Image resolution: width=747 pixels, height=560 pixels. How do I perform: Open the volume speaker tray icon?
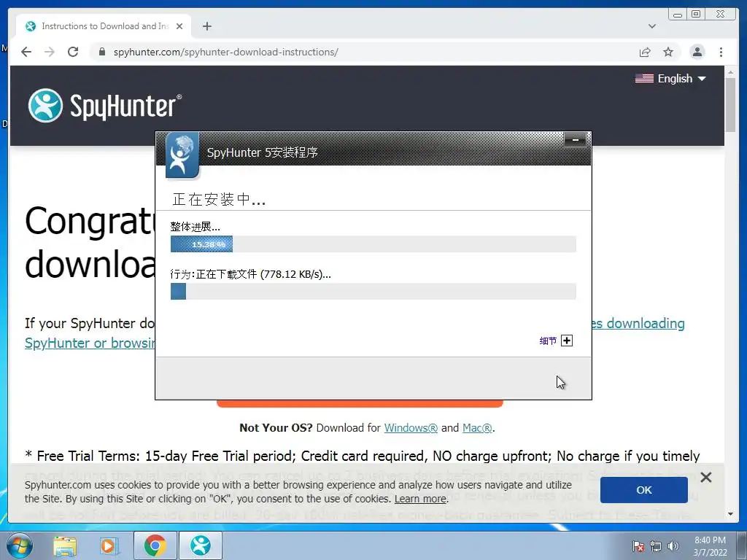tap(673, 546)
